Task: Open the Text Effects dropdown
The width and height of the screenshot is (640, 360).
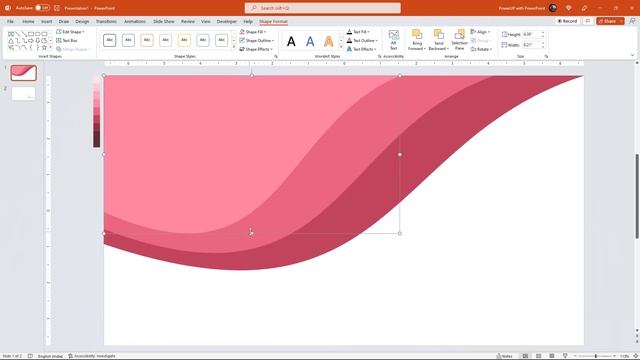Action: (361, 49)
